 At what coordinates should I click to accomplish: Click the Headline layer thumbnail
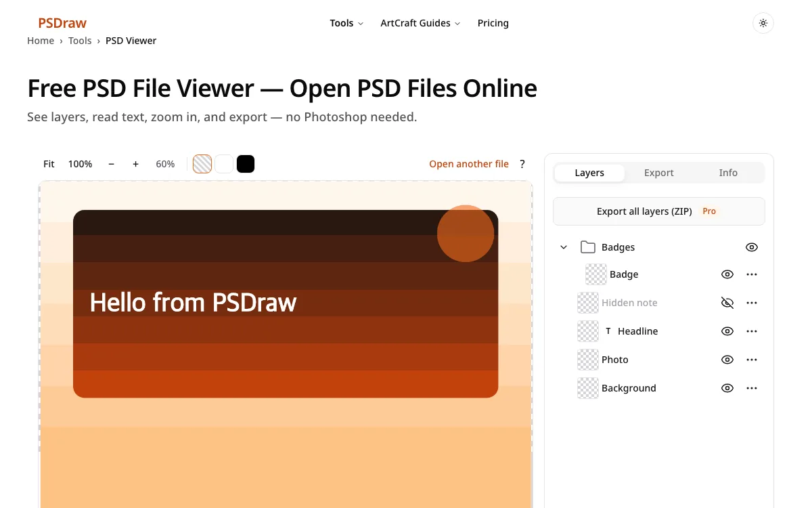[x=588, y=331]
